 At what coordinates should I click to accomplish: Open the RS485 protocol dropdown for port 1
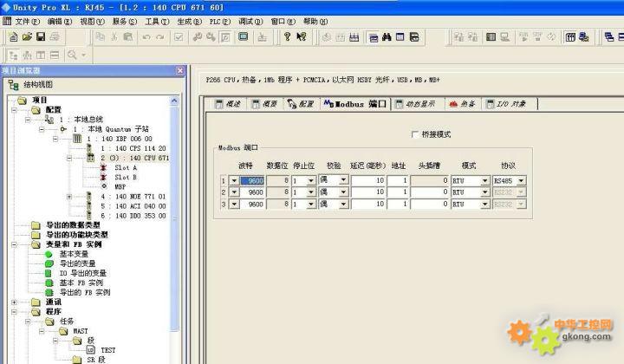pos(521,180)
